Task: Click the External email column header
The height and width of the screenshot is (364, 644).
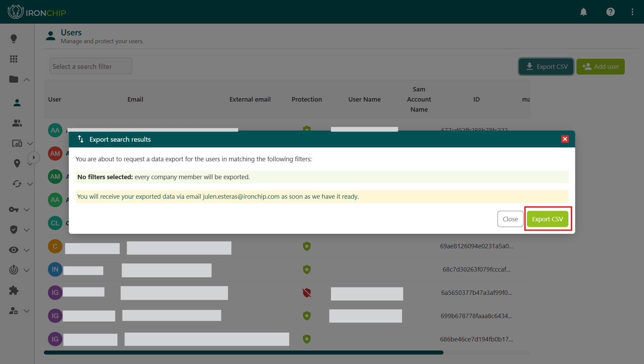Action: point(250,100)
